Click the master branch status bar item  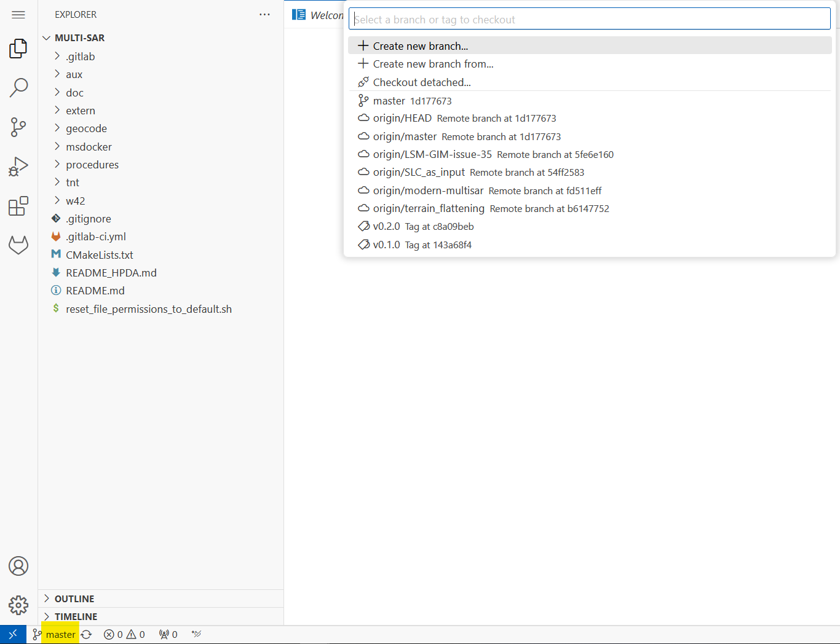[x=55, y=634]
